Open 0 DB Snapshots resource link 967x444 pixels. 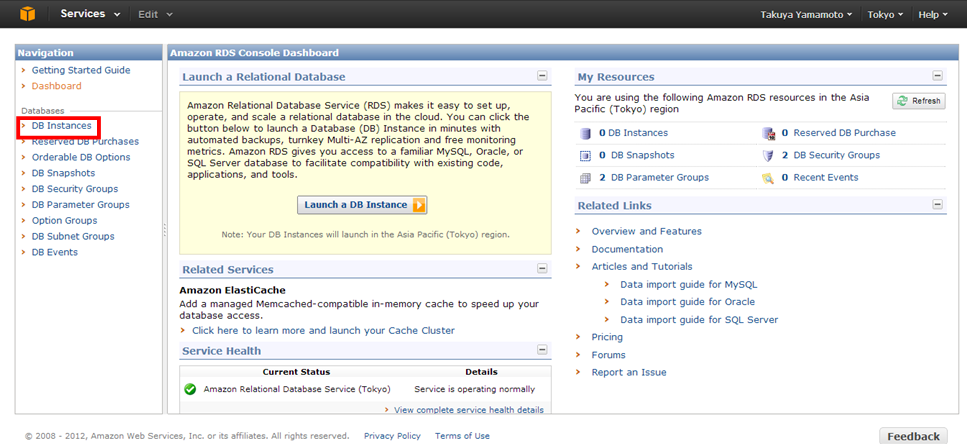coord(636,155)
